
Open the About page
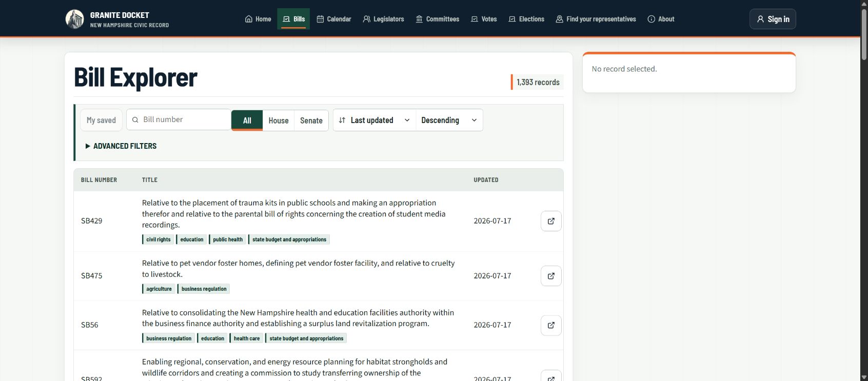(x=661, y=19)
